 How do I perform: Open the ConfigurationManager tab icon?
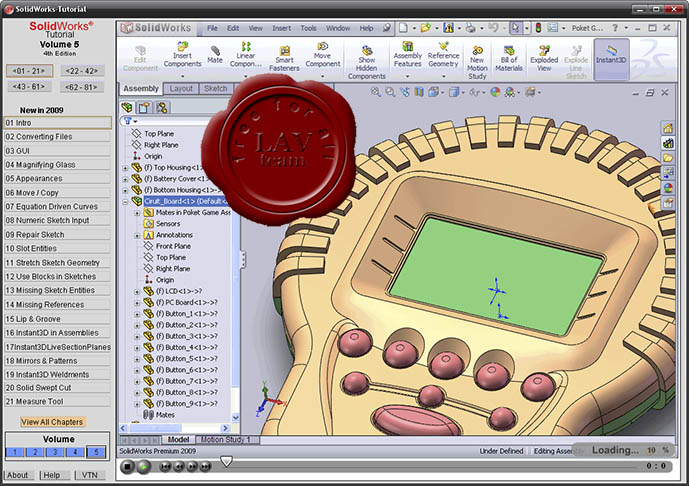(x=161, y=107)
